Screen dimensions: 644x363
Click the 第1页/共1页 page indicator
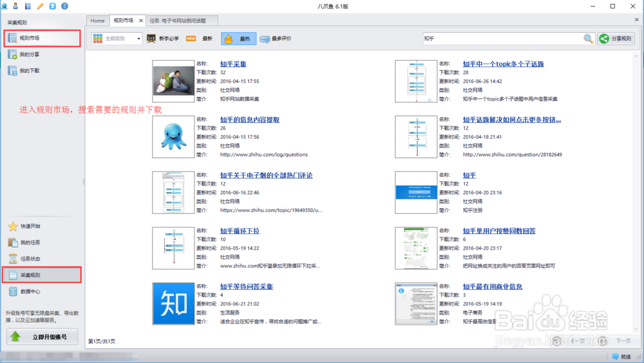click(102, 341)
